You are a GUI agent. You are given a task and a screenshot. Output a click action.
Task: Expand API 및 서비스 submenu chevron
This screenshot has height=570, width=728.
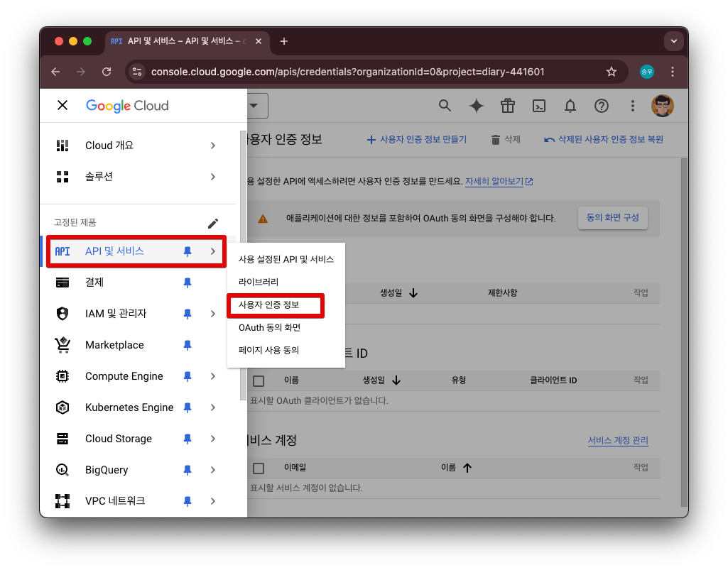pyautogui.click(x=212, y=251)
